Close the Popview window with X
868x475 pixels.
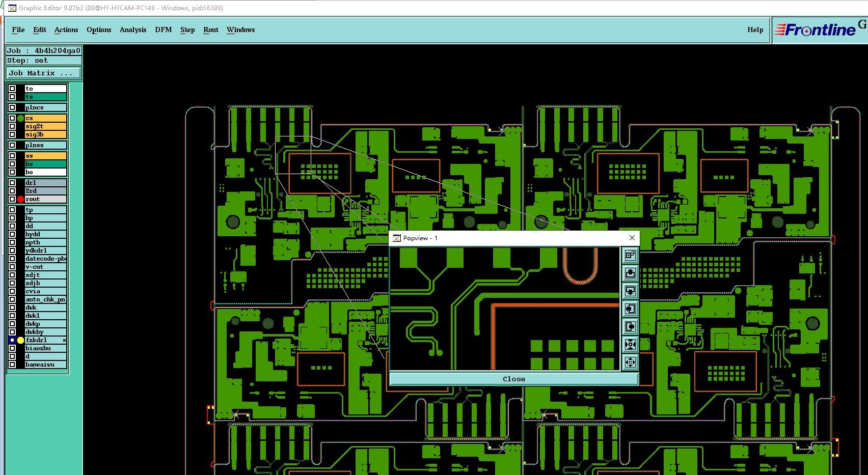(x=632, y=238)
